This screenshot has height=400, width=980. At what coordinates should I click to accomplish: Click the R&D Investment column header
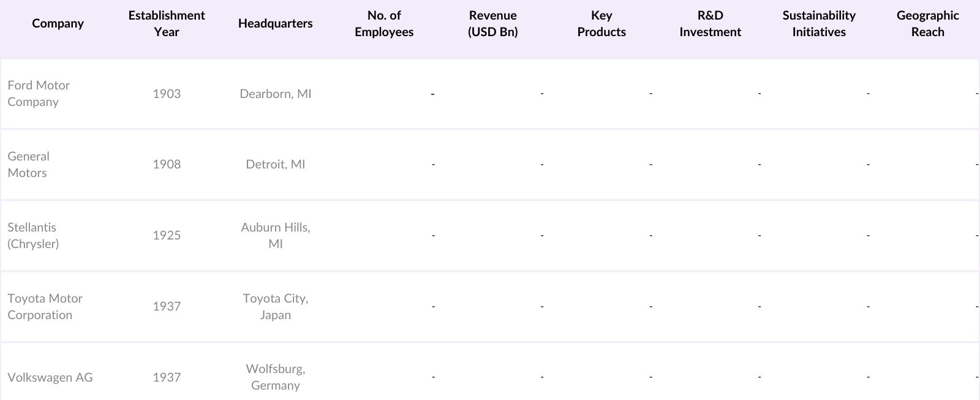(x=710, y=23)
